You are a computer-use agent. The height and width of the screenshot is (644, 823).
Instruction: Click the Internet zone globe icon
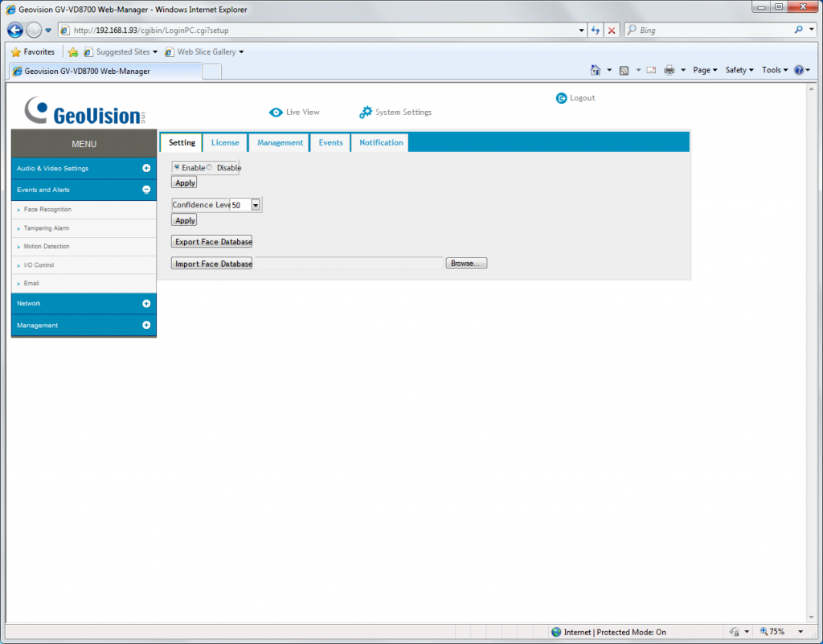(556, 632)
